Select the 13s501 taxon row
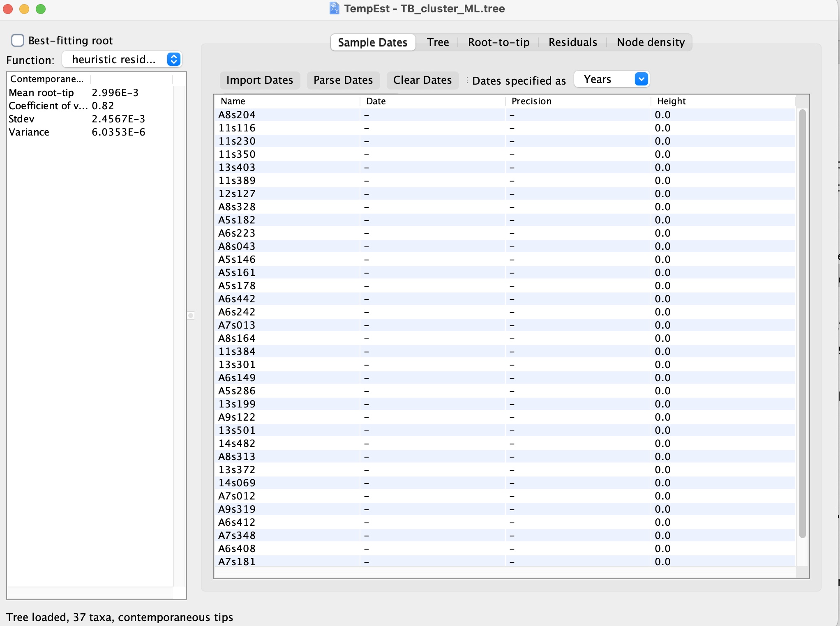Viewport: 840px width, 626px height. pos(505,430)
